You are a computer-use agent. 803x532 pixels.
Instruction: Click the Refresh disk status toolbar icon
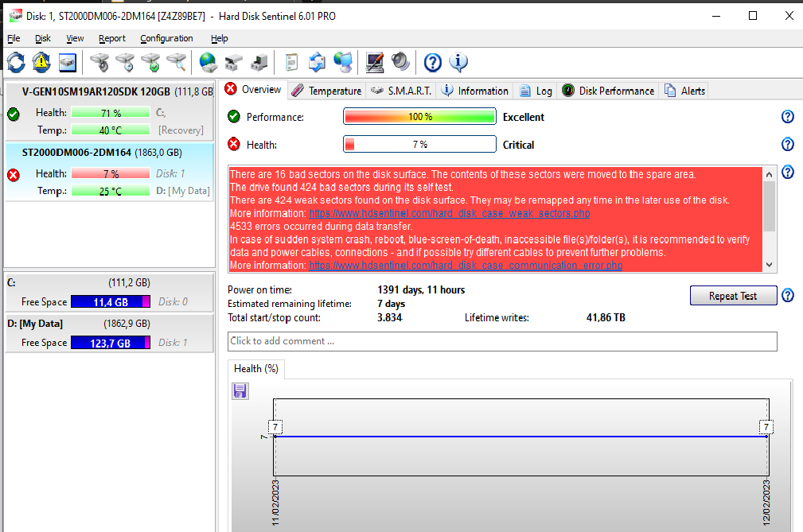[x=16, y=62]
